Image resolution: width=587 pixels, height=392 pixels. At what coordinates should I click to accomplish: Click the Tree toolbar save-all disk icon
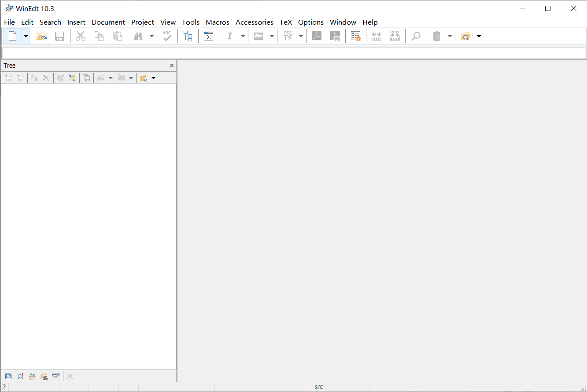pyautogui.click(x=86, y=78)
